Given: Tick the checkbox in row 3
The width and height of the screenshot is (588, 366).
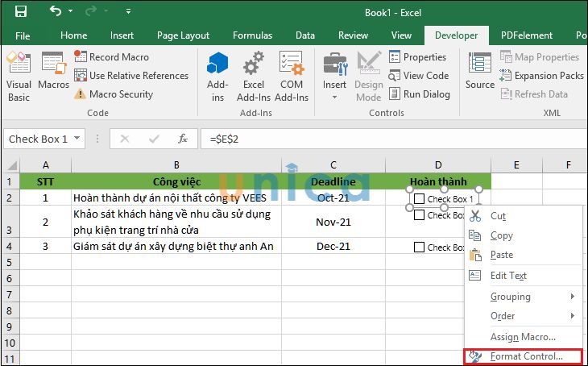Looking at the screenshot, I should pyautogui.click(x=419, y=215).
